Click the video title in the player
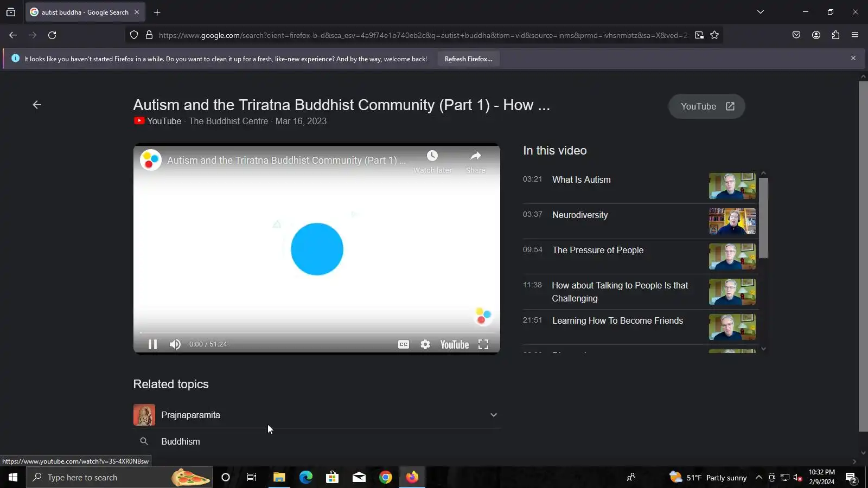The width and height of the screenshot is (868, 488). [x=286, y=160]
